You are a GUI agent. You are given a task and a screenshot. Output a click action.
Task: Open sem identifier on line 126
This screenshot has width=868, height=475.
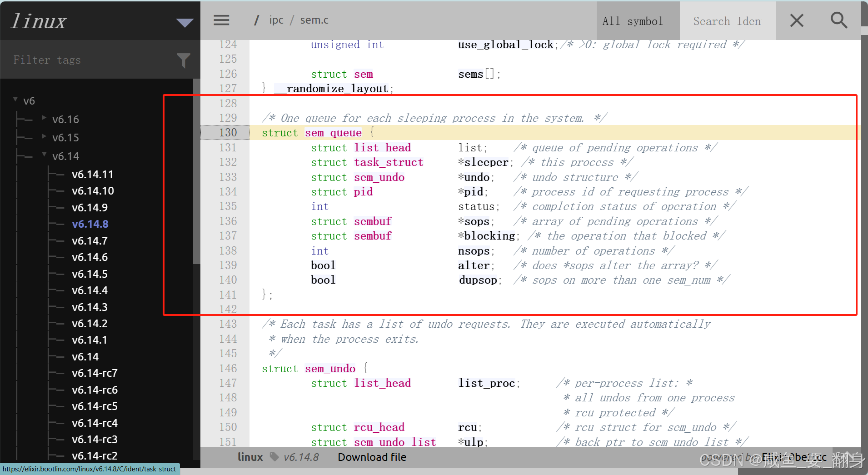coord(363,74)
